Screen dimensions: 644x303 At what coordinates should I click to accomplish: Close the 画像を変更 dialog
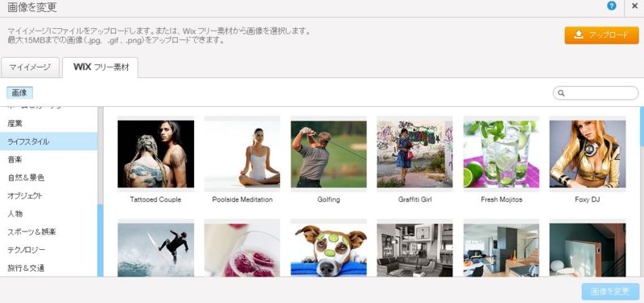click(634, 6)
